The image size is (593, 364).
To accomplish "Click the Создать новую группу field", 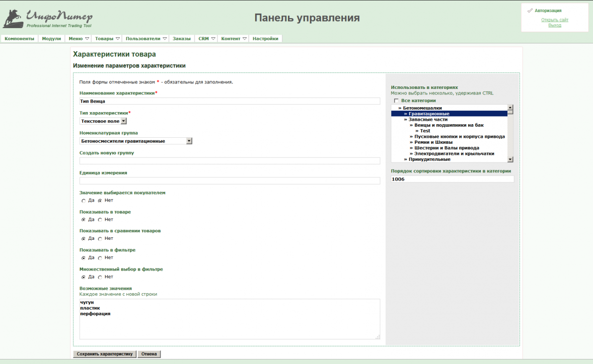I will click(230, 161).
